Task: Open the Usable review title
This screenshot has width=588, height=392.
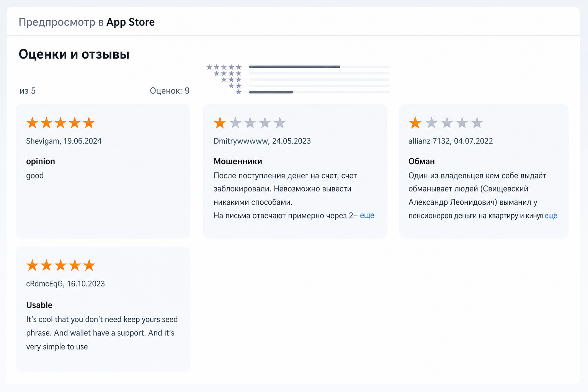Action: click(x=39, y=305)
